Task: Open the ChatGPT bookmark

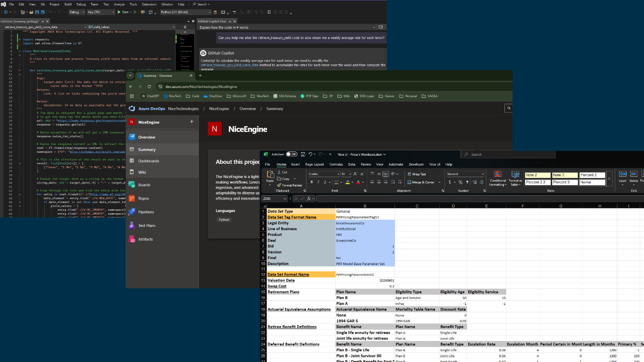Action: pyautogui.click(x=150, y=96)
